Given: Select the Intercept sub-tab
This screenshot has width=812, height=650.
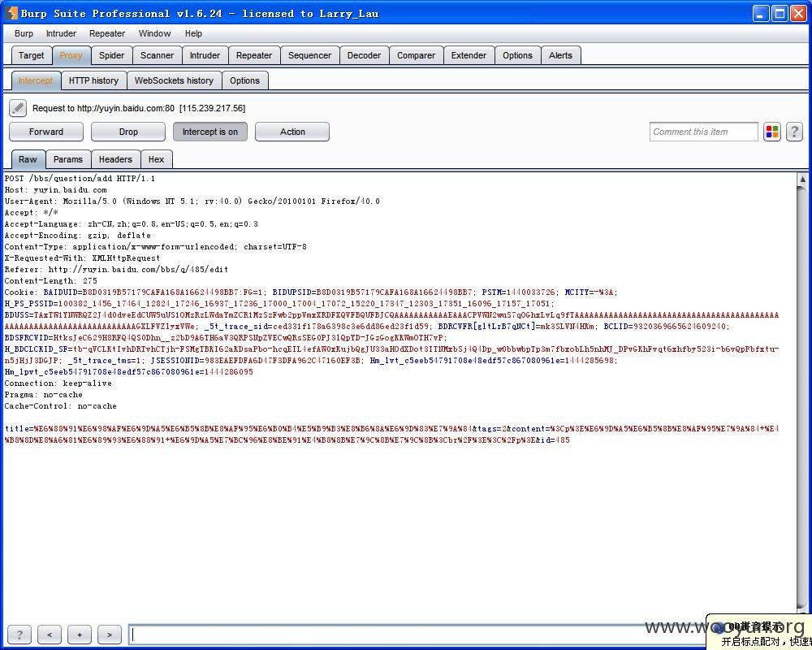Looking at the screenshot, I should [x=35, y=80].
